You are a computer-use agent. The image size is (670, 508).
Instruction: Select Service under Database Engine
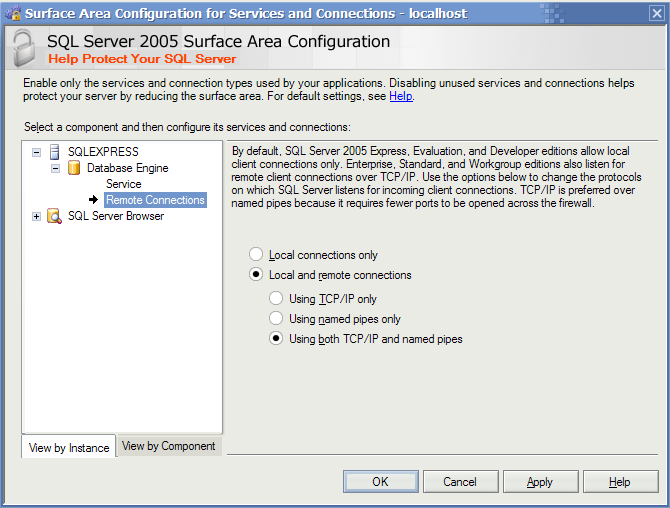click(x=123, y=184)
